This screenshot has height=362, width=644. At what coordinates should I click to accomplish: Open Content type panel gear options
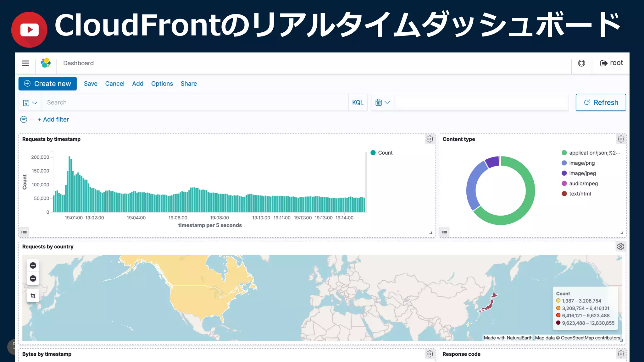pyautogui.click(x=621, y=139)
